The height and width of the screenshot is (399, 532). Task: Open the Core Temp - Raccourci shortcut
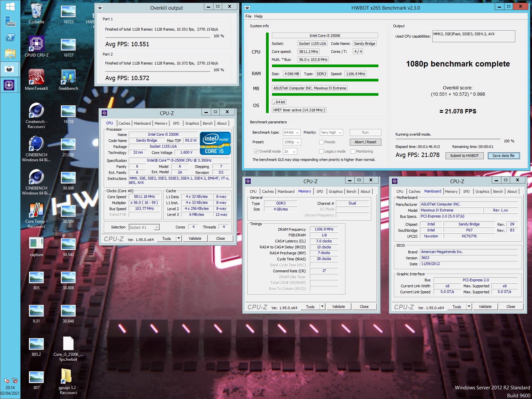point(36,215)
